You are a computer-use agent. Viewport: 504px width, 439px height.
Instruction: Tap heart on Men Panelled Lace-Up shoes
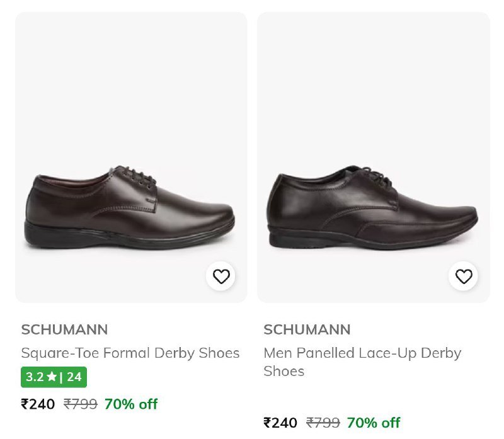point(464,277)
